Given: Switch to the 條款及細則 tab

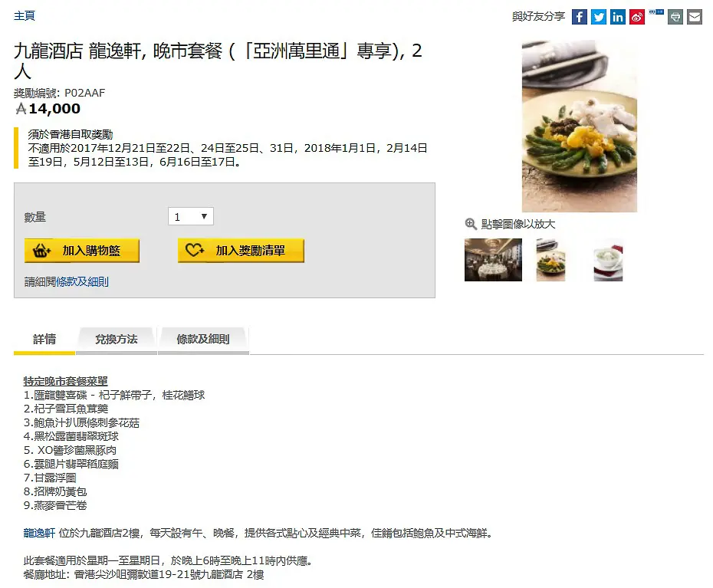Looking at the screenshot, I should [203, 340].
